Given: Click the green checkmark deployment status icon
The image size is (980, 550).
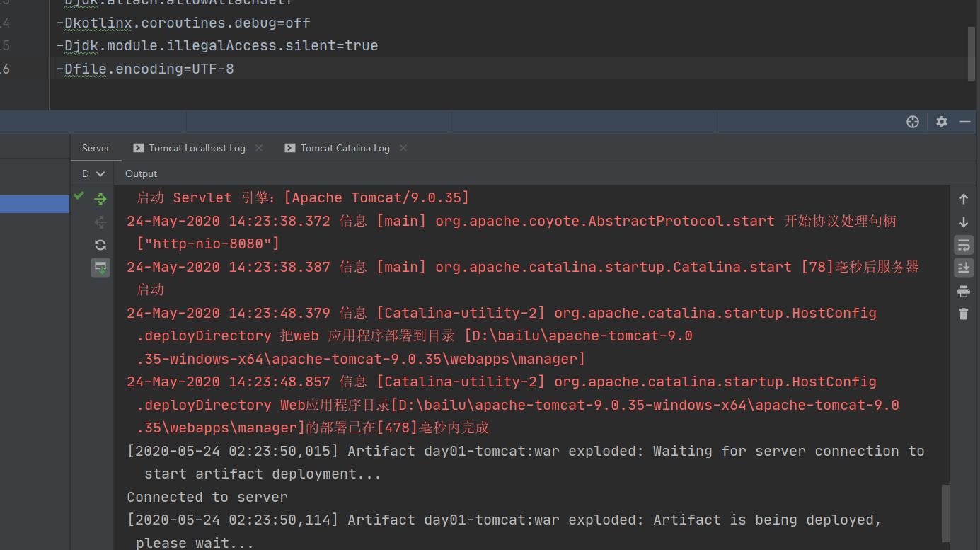Looking at the screenshot, I should pyautogui.click(x=79, y=195).
